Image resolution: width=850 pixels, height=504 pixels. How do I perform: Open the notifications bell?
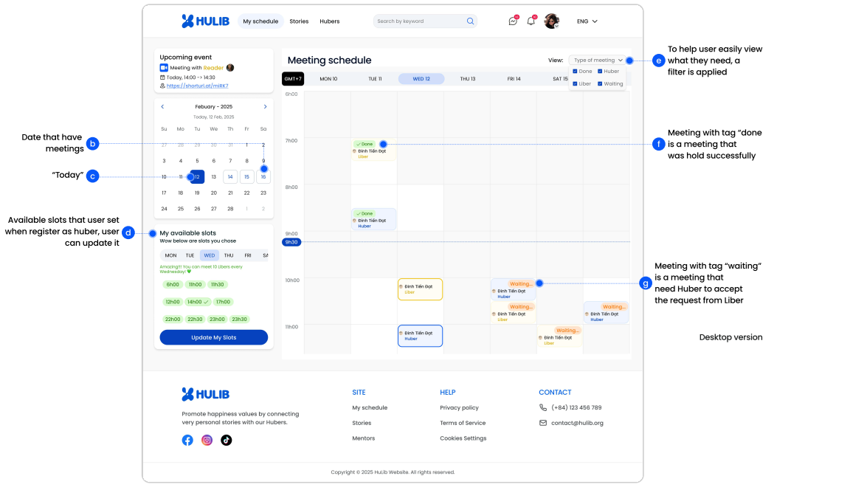[531, 21]
